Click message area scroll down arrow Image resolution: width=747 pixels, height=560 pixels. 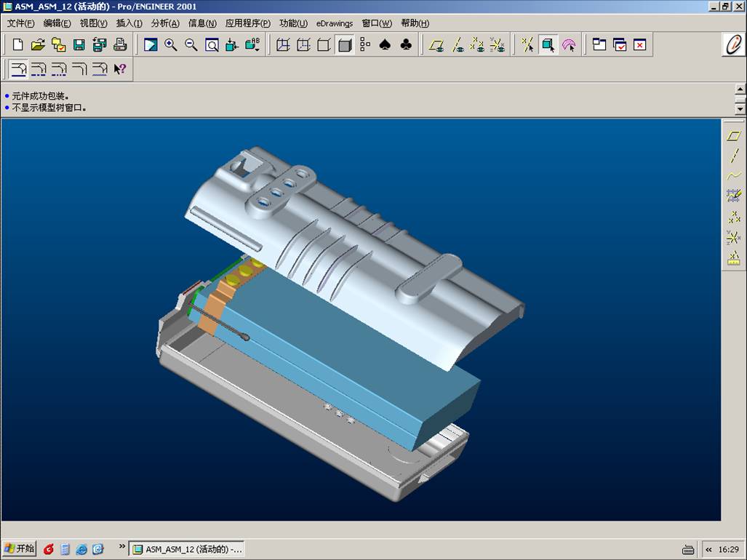[x=740, y=108]
